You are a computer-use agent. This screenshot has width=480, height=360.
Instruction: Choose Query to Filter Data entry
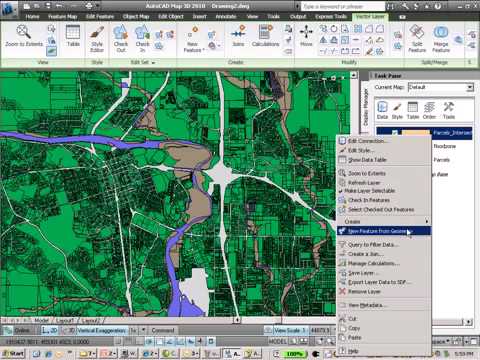point(383,245)
